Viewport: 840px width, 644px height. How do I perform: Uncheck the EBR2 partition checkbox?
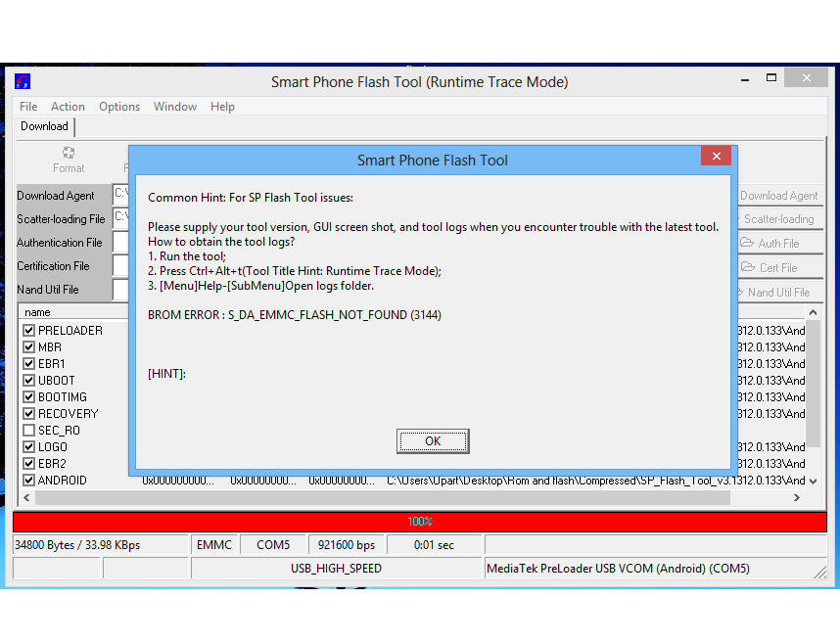pos(29,464)
